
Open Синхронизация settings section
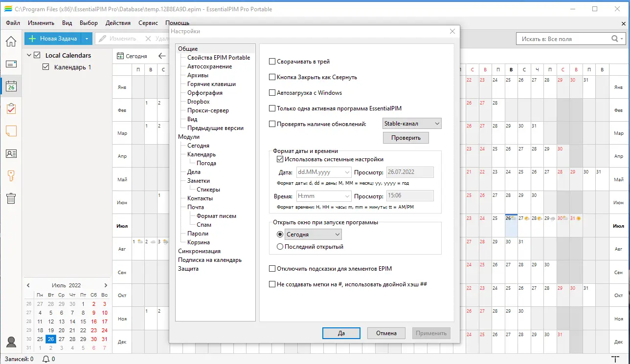tap(200, 251)
